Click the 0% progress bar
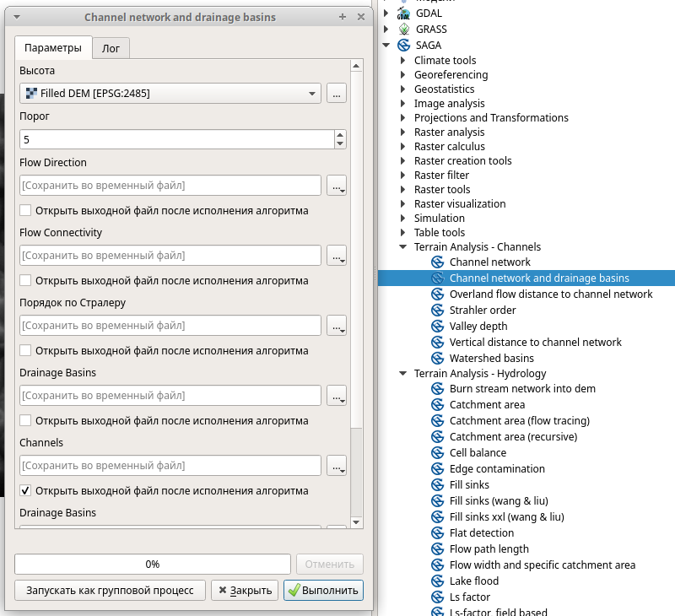This screenshot has height=616, width=675. pyautogui.click(x=153, y=564)
